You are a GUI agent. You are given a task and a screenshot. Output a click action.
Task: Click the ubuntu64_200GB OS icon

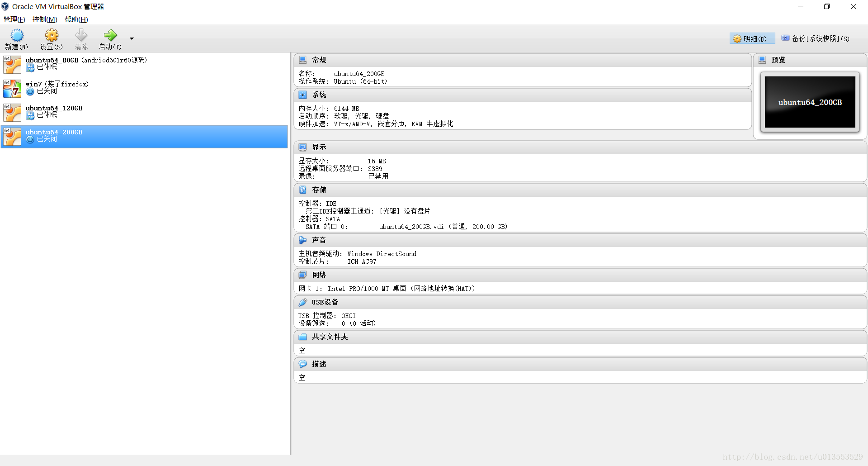click(12, 136)
